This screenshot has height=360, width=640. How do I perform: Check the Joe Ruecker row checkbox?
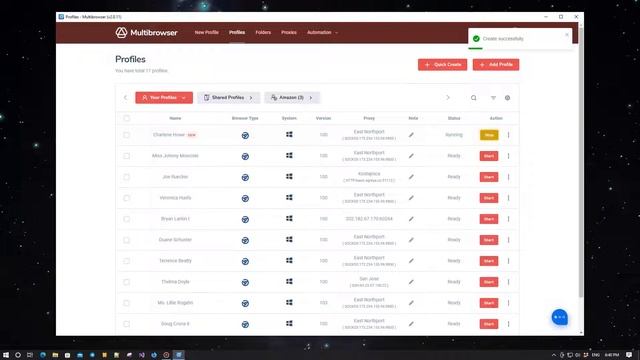(x=127, y=177)
